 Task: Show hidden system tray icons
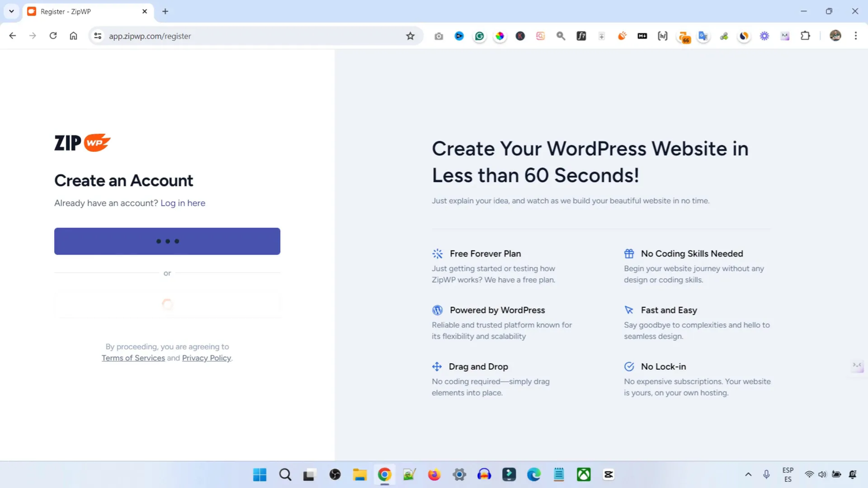(748, 474)
